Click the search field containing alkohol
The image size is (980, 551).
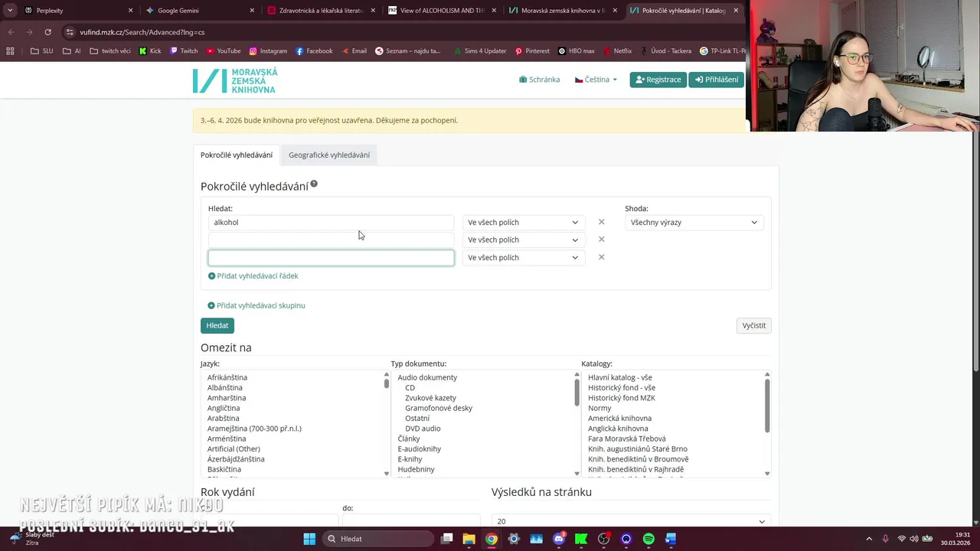[x=331, y=223]
